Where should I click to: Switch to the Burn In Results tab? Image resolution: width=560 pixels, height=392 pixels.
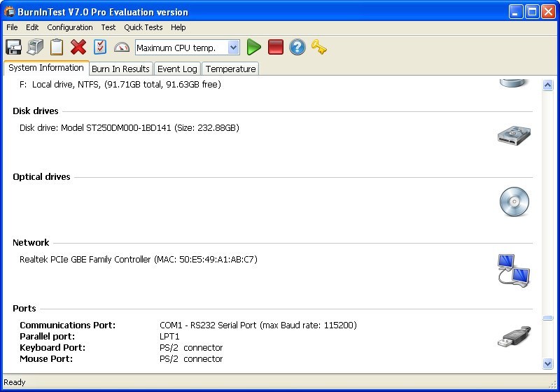[x=120, y=69]
